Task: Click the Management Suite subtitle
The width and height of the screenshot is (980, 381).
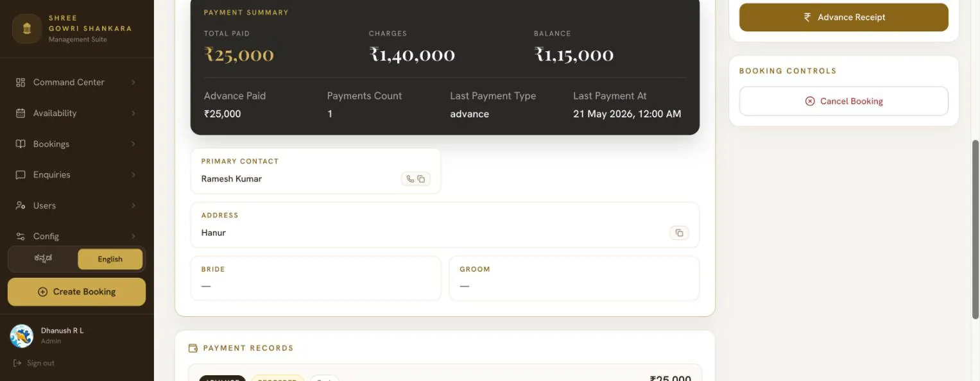Action: 78,40
